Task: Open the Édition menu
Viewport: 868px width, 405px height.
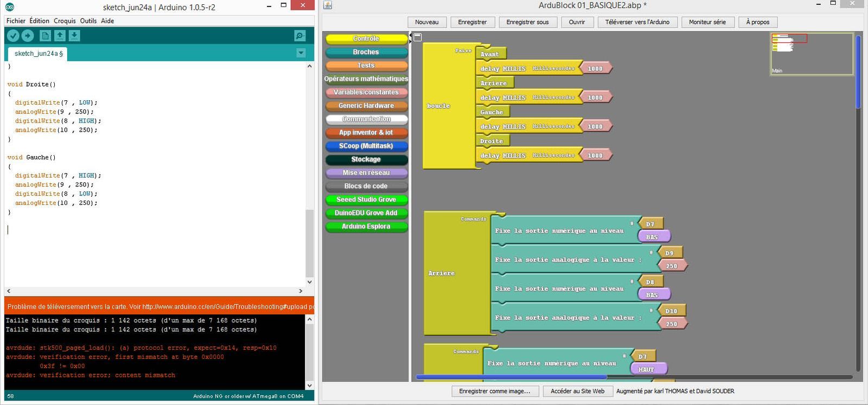Action: 39,21
